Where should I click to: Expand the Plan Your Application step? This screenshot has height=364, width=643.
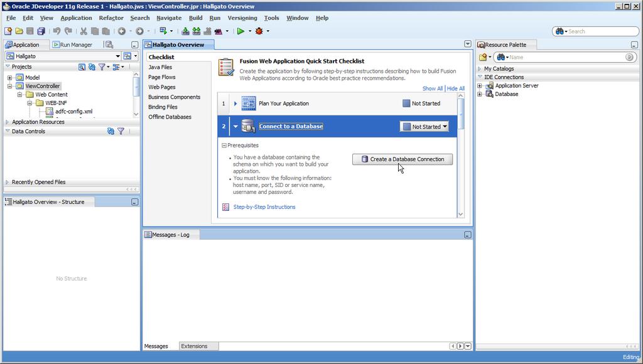pos(235,104)
